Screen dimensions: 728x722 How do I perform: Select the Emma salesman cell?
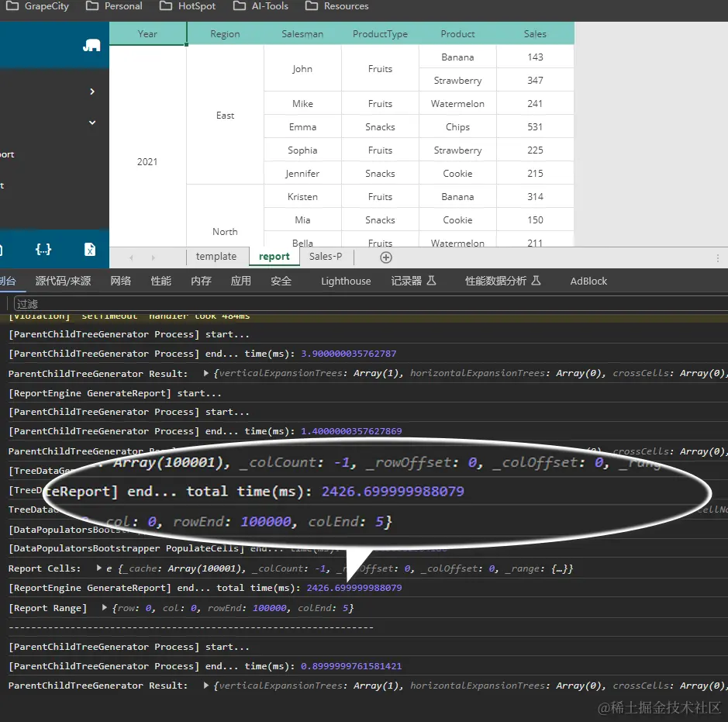(x=302, y=126)
